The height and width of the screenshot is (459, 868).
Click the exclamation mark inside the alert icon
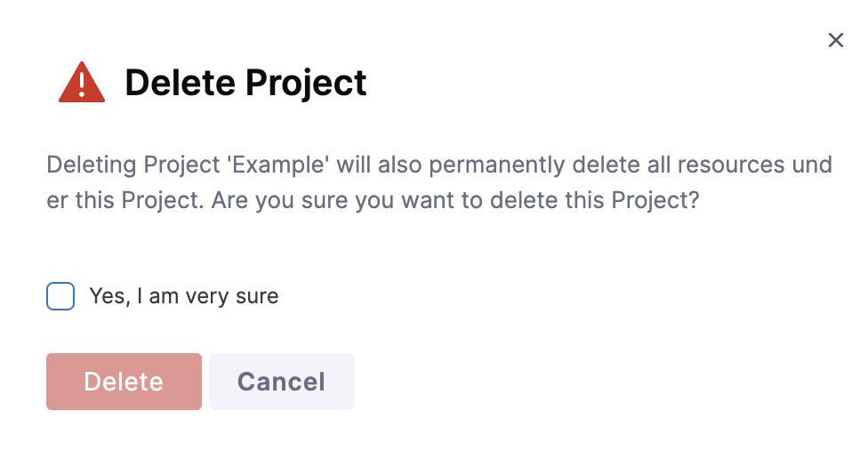pos(82,85)
